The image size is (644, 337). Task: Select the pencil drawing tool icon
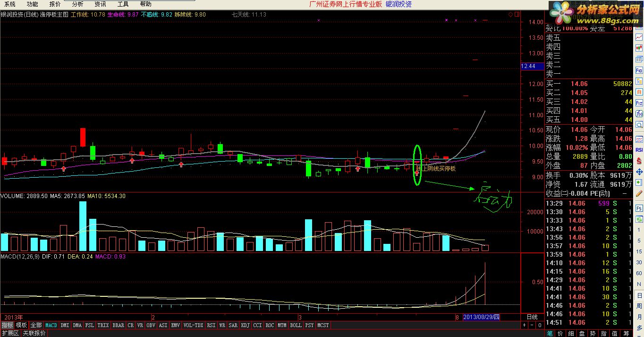point(639,193)
